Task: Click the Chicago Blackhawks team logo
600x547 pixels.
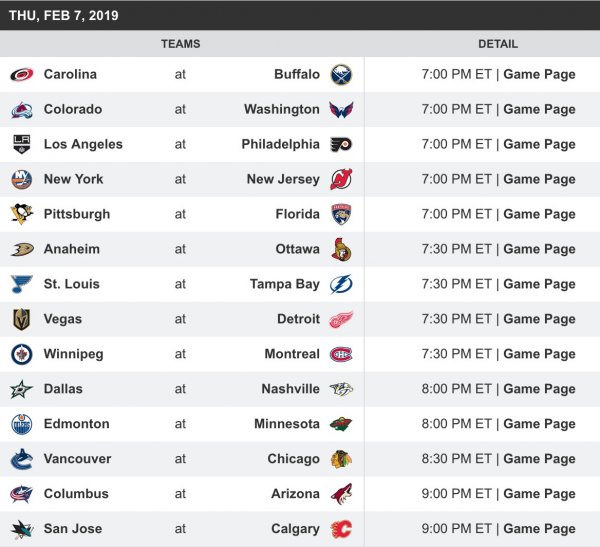Action: pos(341,459)
